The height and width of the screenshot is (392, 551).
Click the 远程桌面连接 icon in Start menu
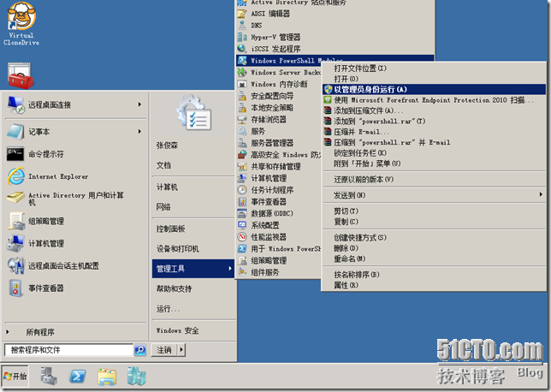15,104
